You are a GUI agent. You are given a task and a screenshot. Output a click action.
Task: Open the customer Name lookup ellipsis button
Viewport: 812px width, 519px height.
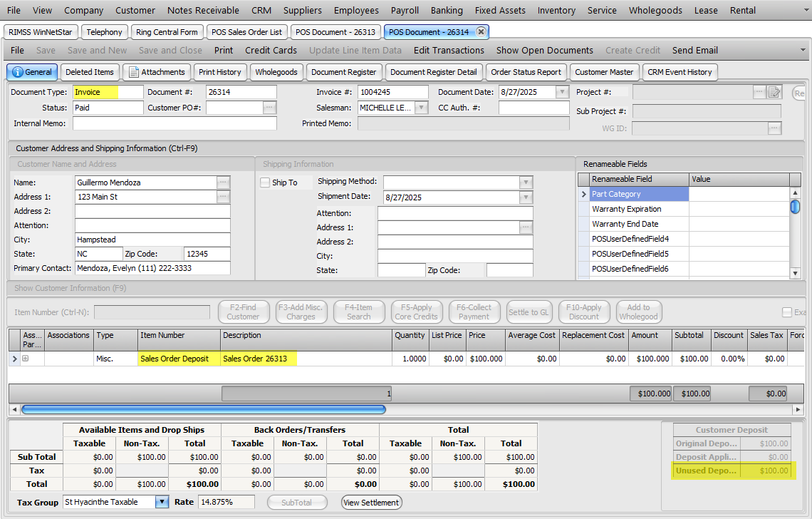click(224, 183)
